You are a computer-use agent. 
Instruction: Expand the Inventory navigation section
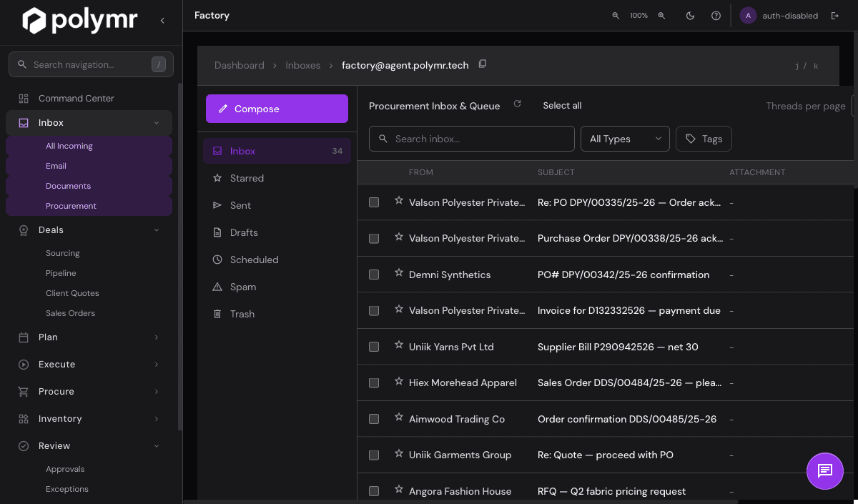(157, 419)
